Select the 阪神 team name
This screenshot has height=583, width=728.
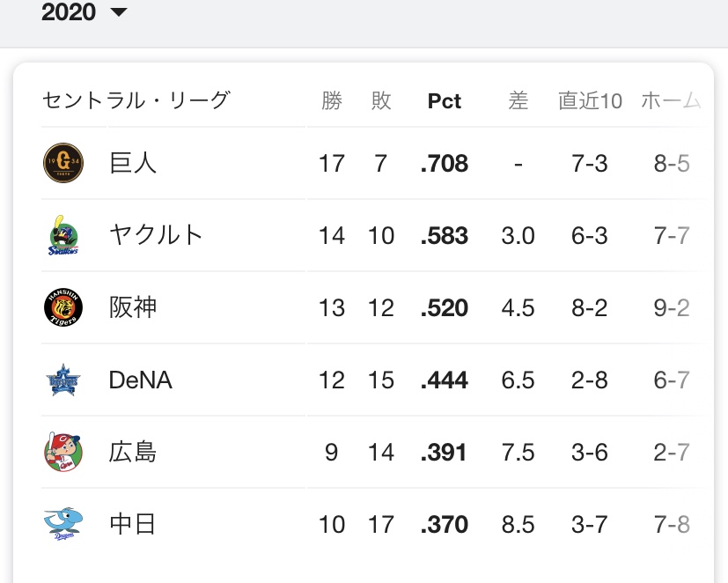click(133, 307)
